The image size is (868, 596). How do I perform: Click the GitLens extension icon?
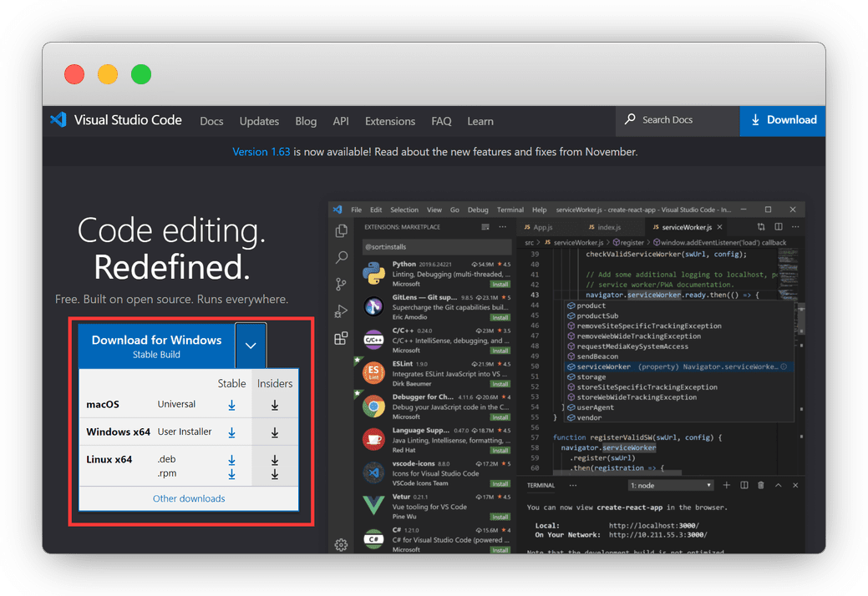(374, 306)
